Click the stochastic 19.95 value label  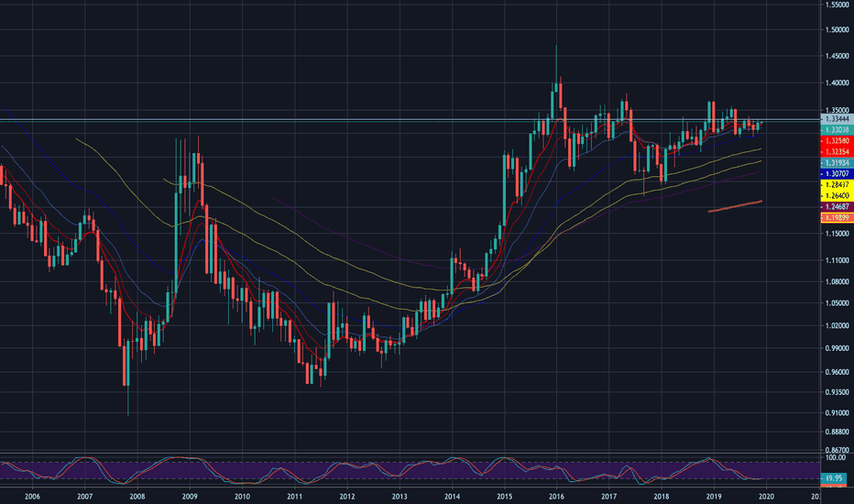tap(834, 478)
